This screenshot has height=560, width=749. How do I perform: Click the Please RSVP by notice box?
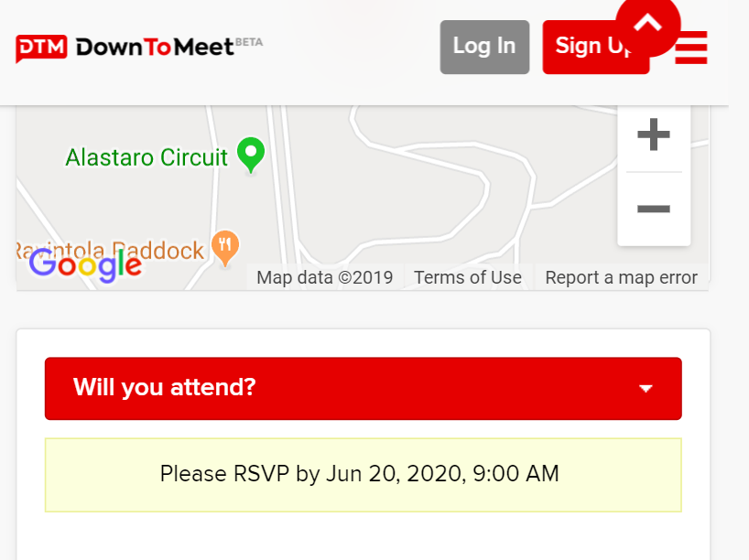[363, 475]
